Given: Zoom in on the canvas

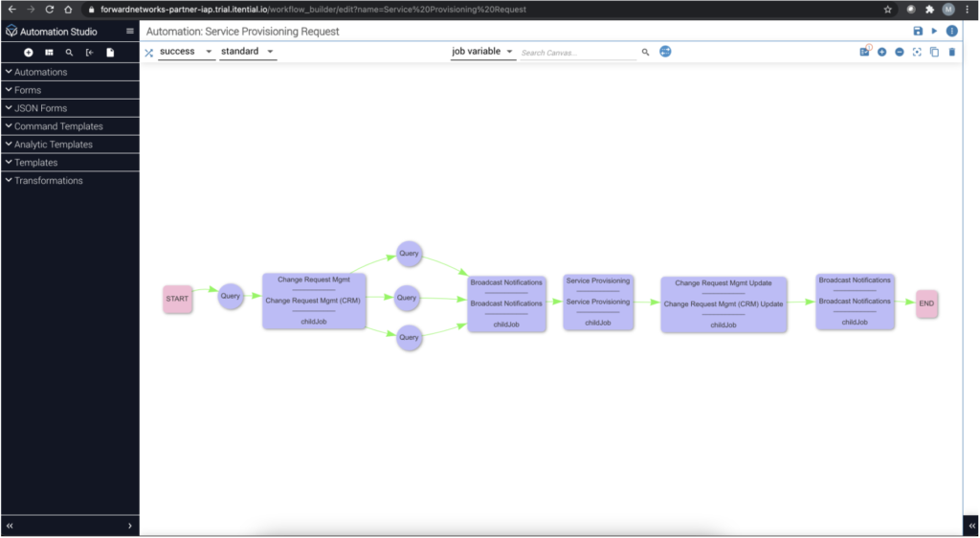Looking at the screenshot, I should pos(881,52).
